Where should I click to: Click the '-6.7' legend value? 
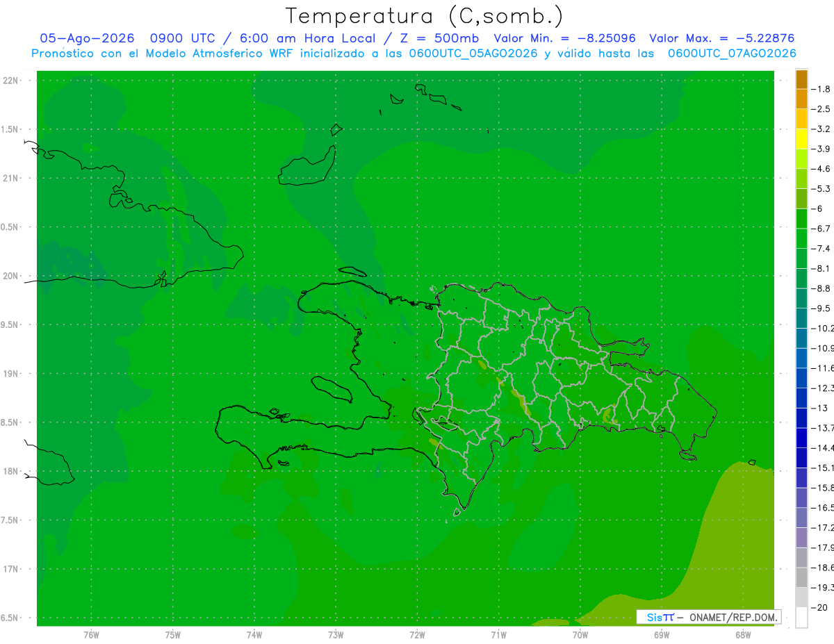[x=821, y=228]
